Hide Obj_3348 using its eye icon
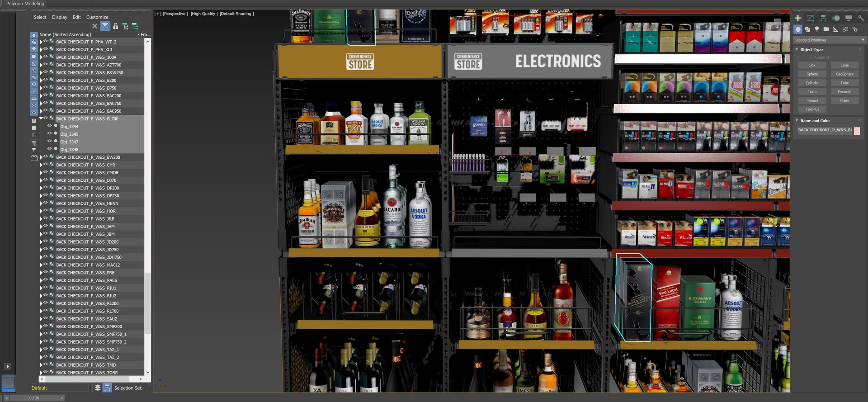 [x=50, y=149]
